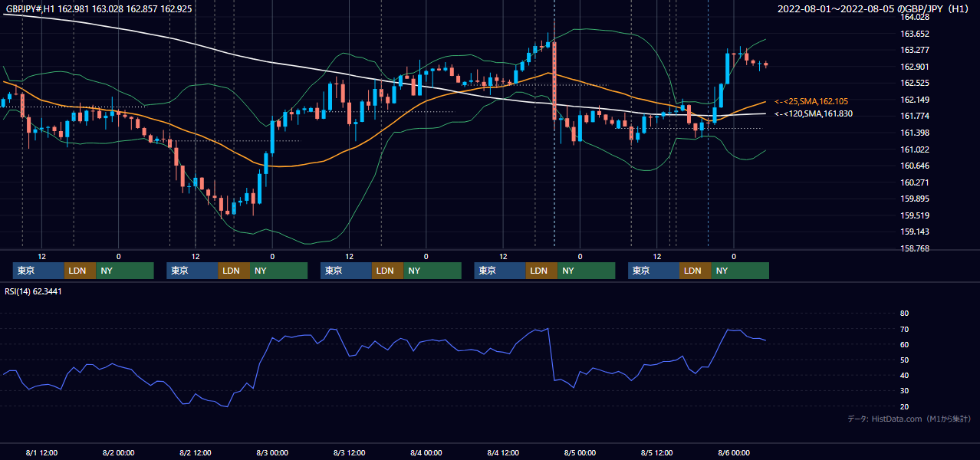
Task: Click price axis value 162.525
Action: coord(914,83)
